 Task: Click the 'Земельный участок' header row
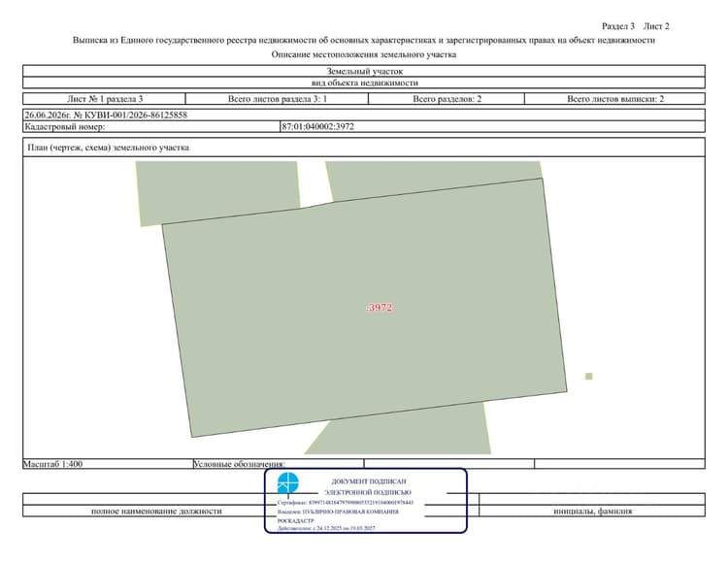[364, 71]
